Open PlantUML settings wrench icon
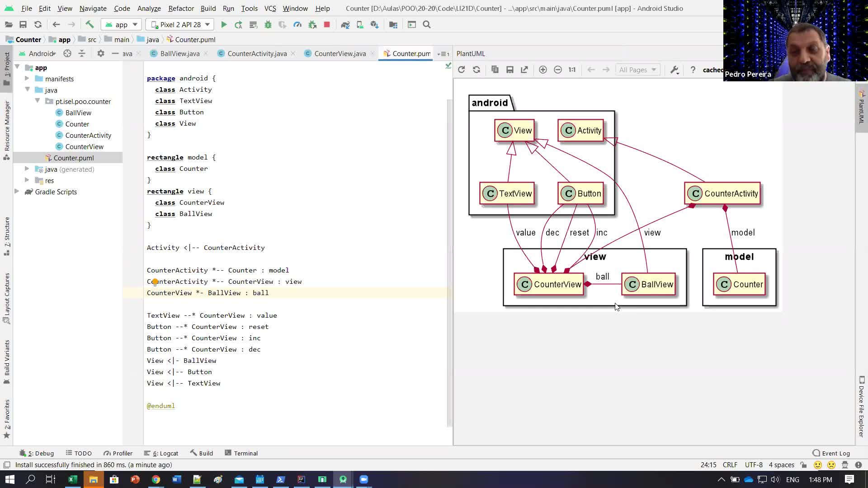 click(x=675, y=70)
